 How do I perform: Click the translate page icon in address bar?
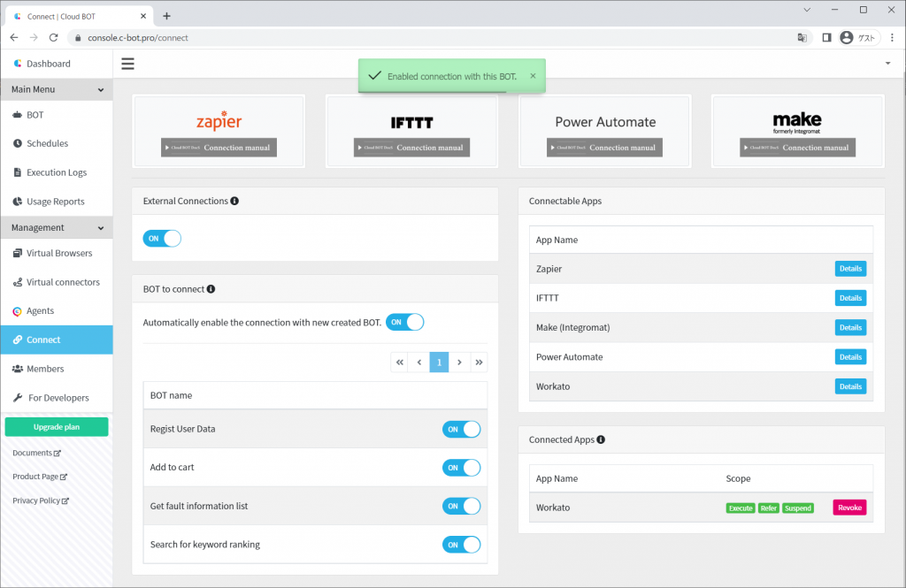802,37
